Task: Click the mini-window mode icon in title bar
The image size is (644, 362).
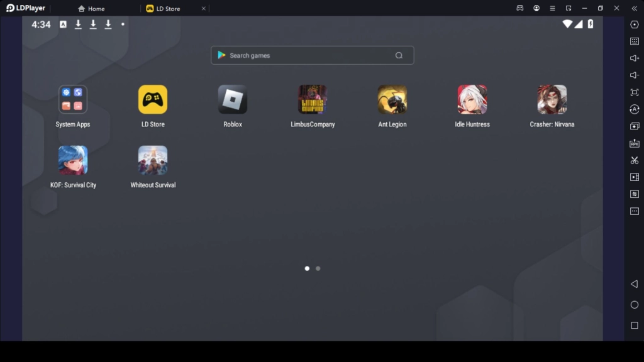Action: 569,8
